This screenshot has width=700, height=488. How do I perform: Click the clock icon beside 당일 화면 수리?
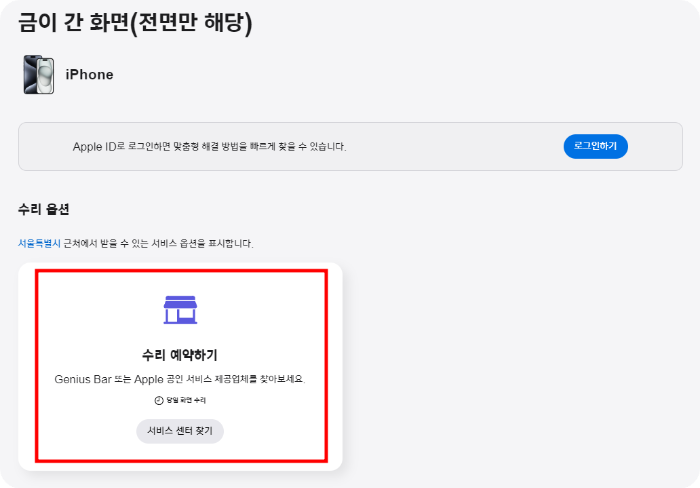pos(159,400)
